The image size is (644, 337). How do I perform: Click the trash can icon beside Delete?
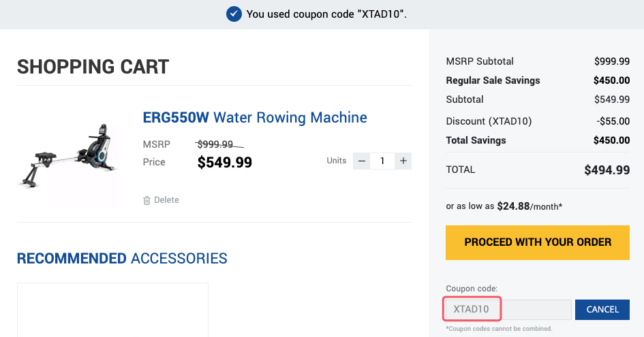point(147,200)
